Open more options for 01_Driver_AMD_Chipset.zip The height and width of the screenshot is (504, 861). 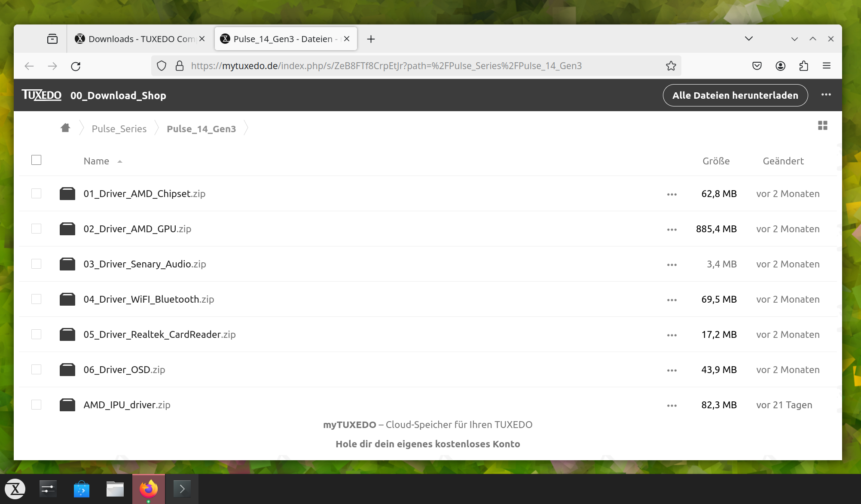[x=672, y=193]
